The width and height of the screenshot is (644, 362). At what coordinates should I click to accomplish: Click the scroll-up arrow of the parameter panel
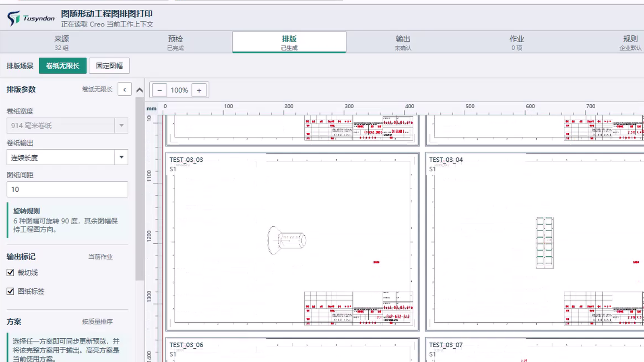(140, 90)
